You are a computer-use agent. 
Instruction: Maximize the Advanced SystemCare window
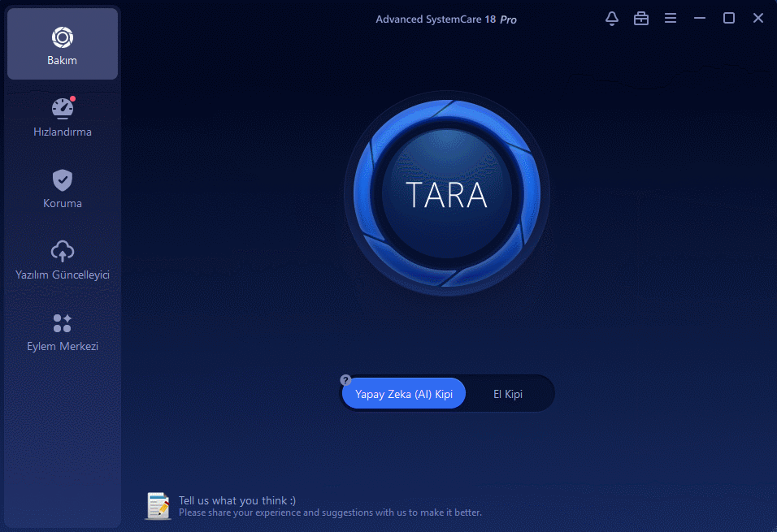tap(729, 19)
